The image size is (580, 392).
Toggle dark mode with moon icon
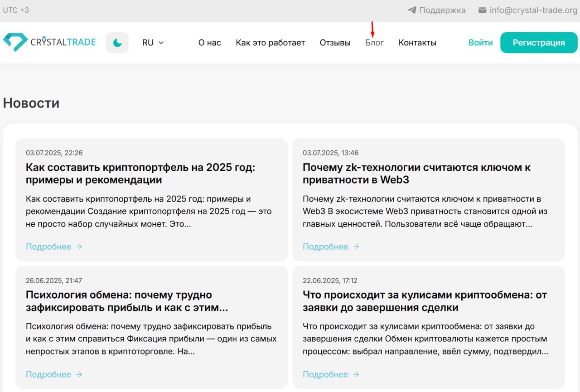(117, 43)
